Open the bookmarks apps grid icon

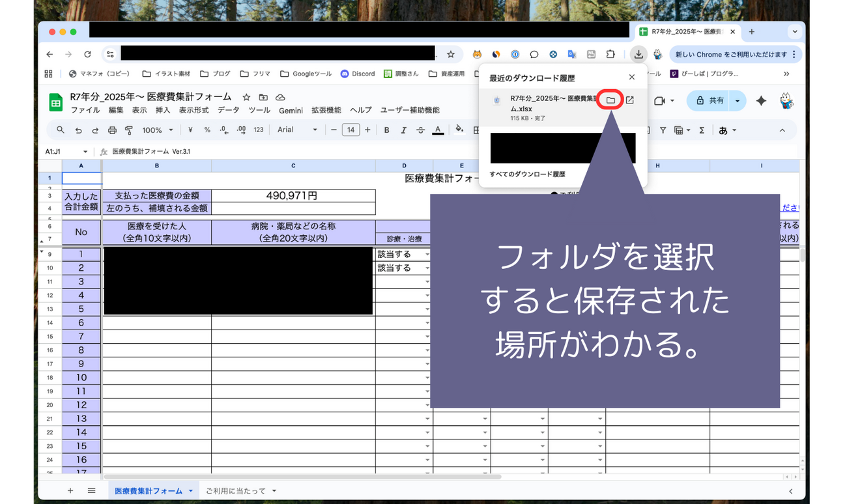pyautogui.click(x=48, y=74)
